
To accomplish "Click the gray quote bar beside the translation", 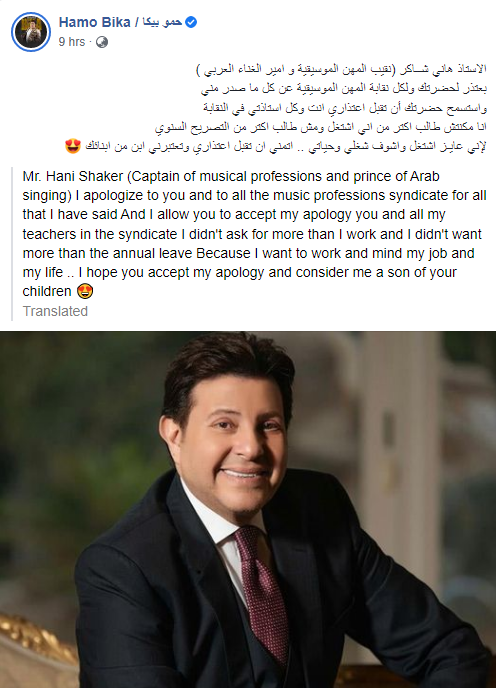I will click(13, 244).
